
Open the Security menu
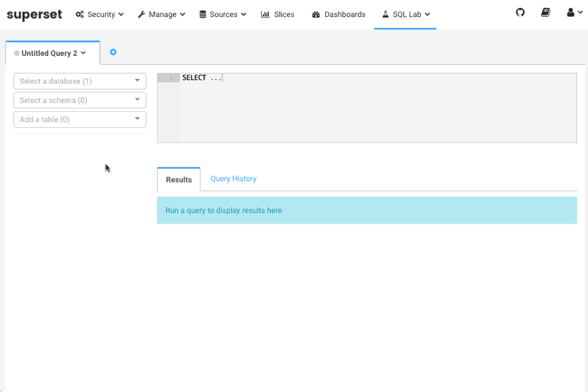coord(99,14)
